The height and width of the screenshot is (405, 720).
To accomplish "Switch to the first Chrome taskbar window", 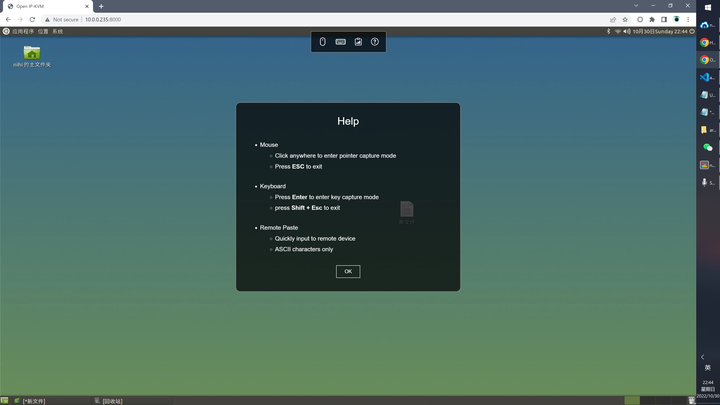I will [708, 43].
